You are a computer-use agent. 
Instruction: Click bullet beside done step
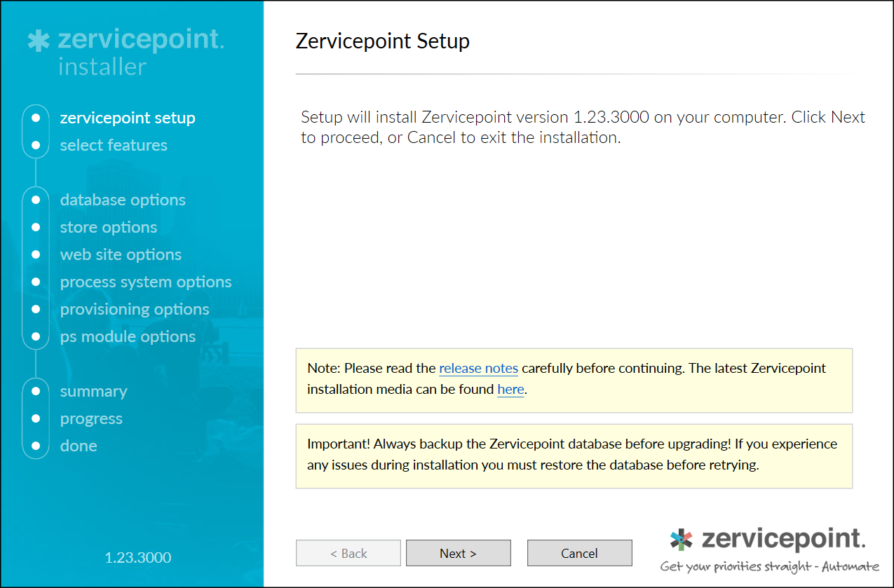36,446
